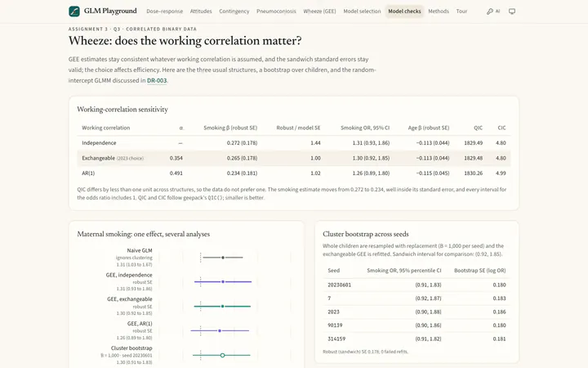Image resolution: width=588 pixels, height=368 pixels.
Task: Click the GEE, independence label
Action: (129, 275)
